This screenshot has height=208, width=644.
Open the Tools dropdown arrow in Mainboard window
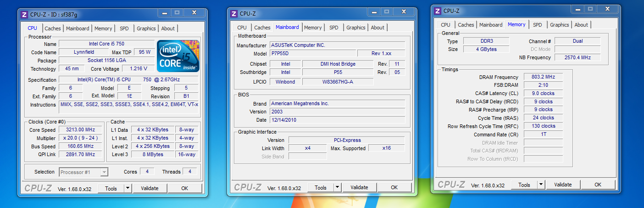[x=338, y=187]
